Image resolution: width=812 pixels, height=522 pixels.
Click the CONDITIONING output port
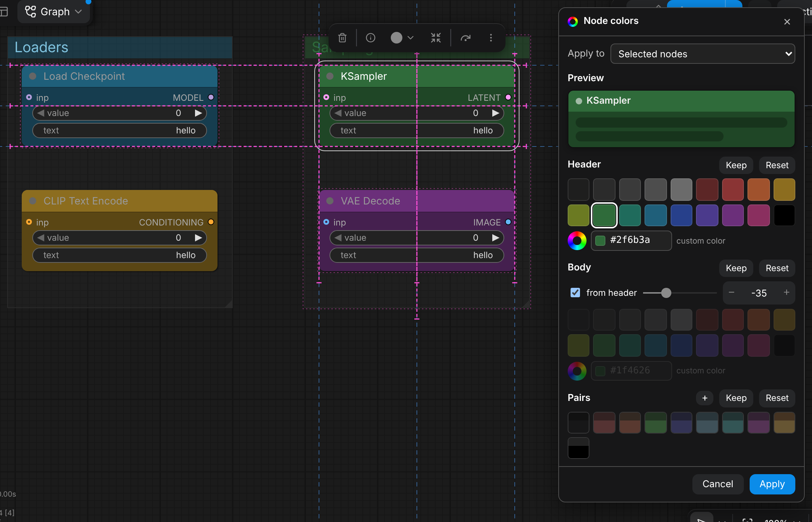pyautogui.click(x=211, y=222)
